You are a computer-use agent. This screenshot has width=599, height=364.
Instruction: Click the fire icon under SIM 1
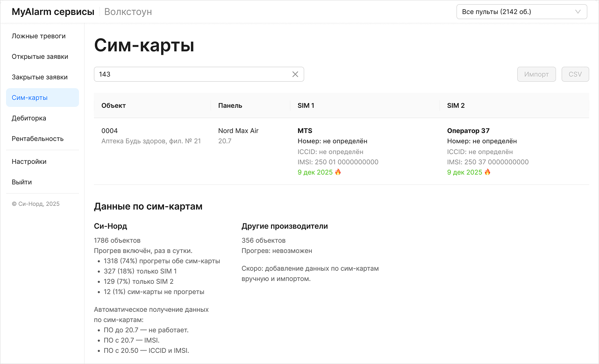[x=338, y=172]
